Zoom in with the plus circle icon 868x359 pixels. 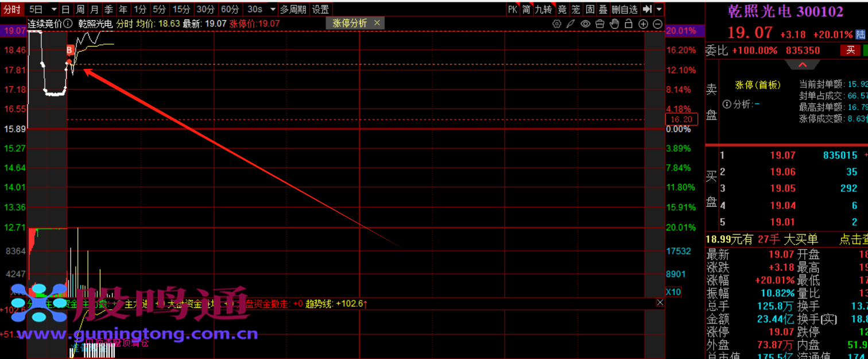pyautogui.click(x=643, y=24)
